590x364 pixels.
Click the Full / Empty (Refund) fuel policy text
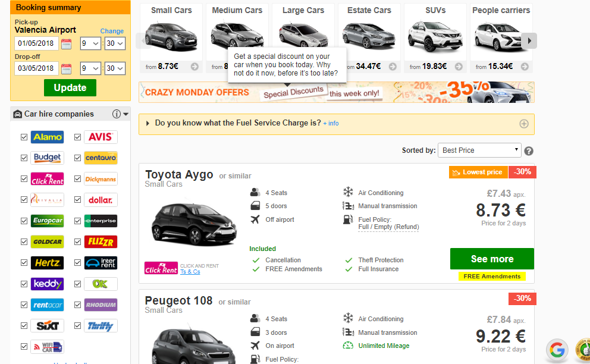coord(388,227)
